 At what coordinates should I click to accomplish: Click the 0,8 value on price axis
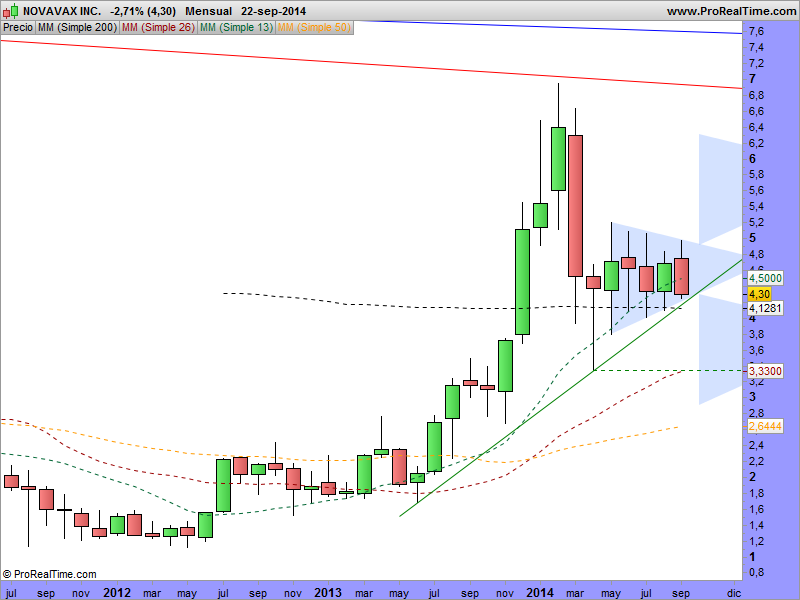click(757, 572)
